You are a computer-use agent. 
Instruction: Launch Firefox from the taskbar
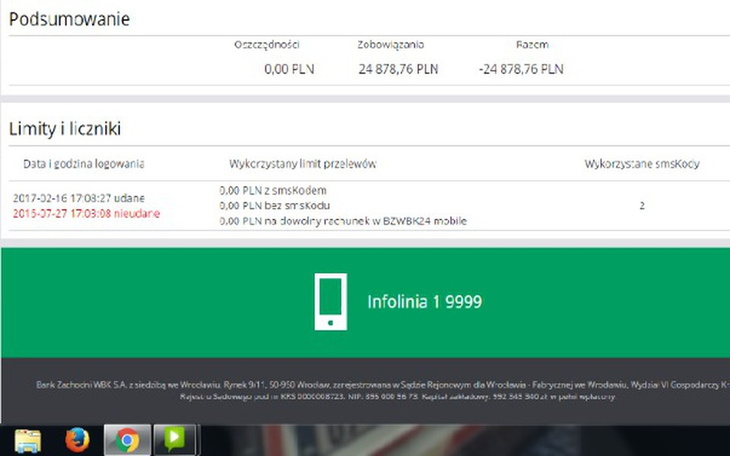click(x=77, y=440)
